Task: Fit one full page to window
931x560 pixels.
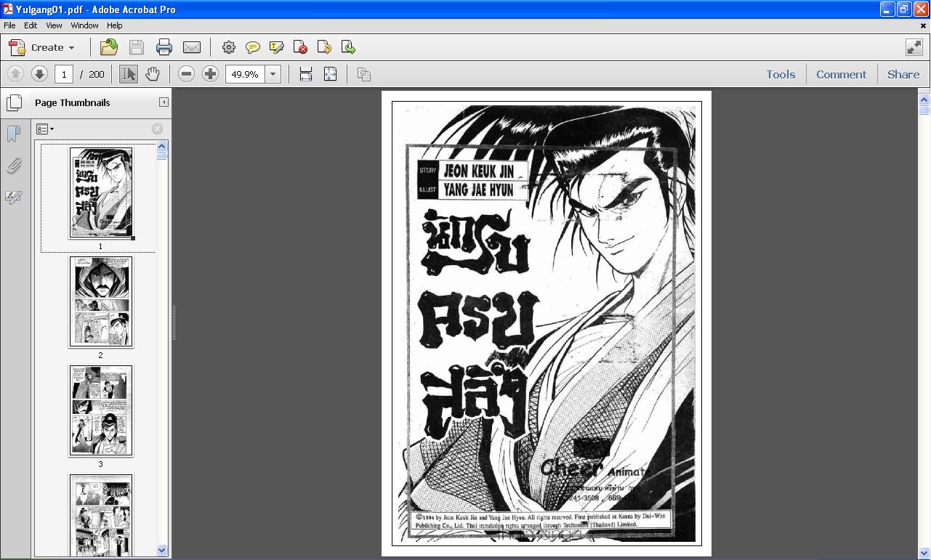Action: pyautogui.click(x=330, y=74)
